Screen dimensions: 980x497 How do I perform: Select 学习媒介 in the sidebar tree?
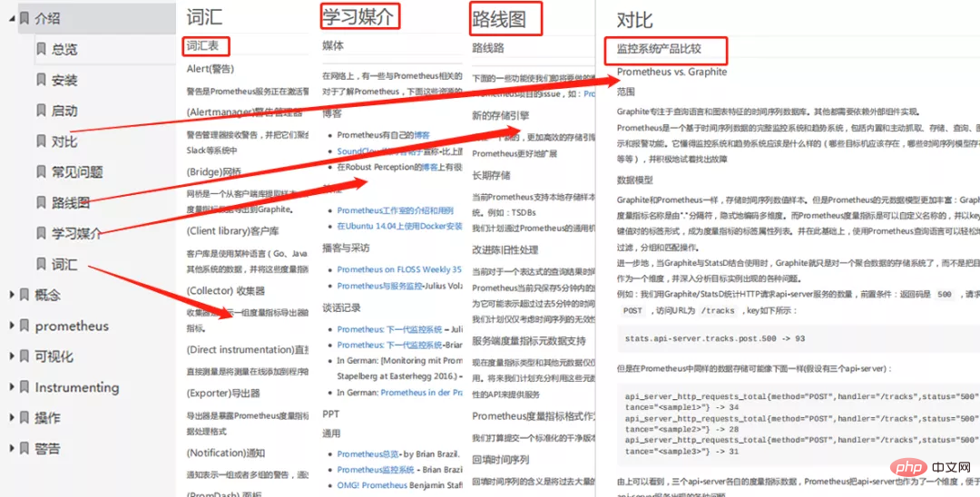click(77, 233)
